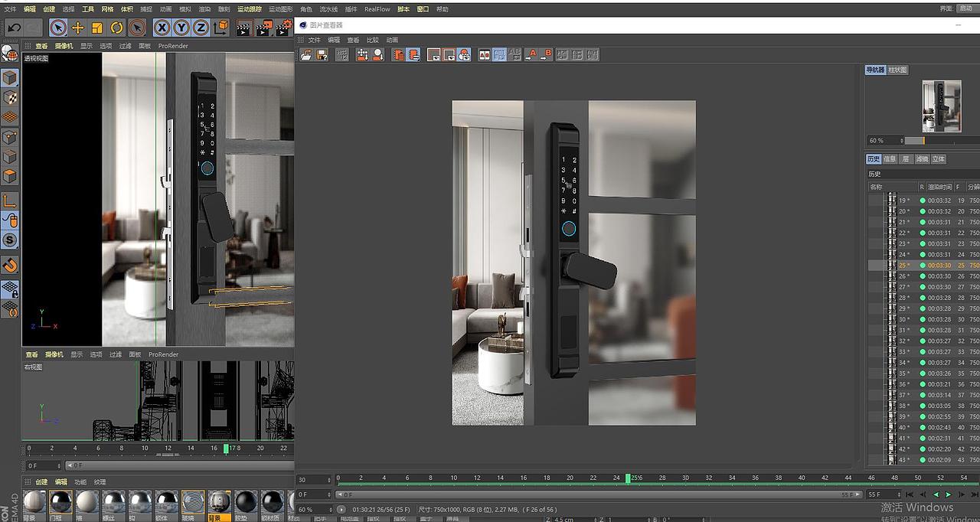Save image with Picture Viewer disk icon
980x522 pixels.
tap(322, 54)
